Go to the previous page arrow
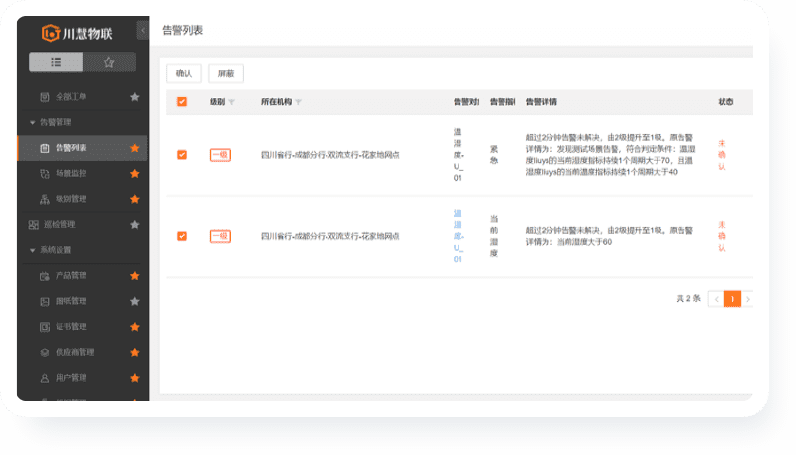Viewport: 796px width, 455px height. point(716,299)
